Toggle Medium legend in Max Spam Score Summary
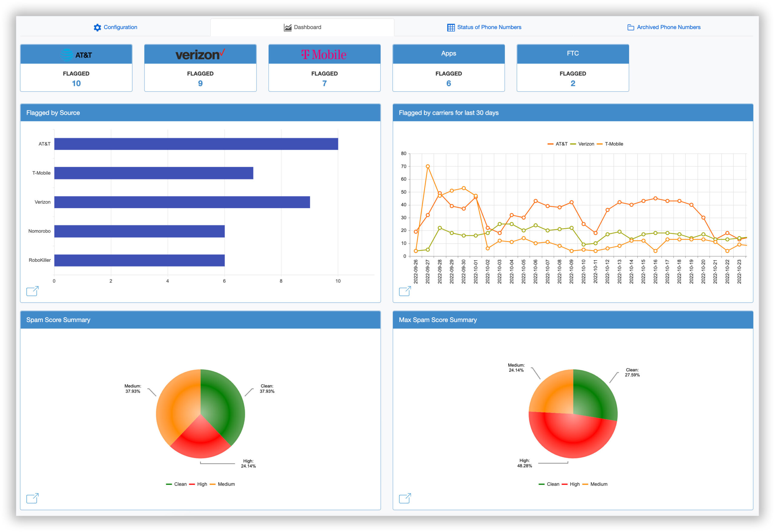Screen dimensions: 775x532 595,484
